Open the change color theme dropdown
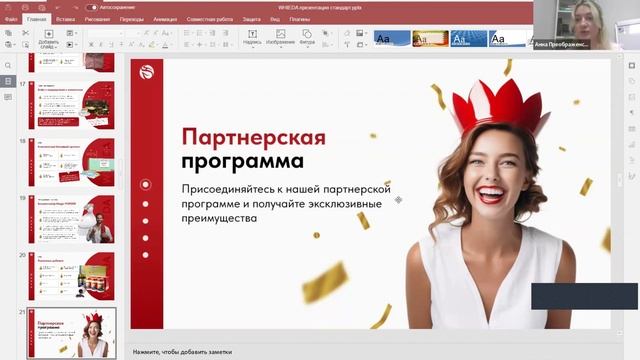Viewport: 640px width, 360px height. 361,33
